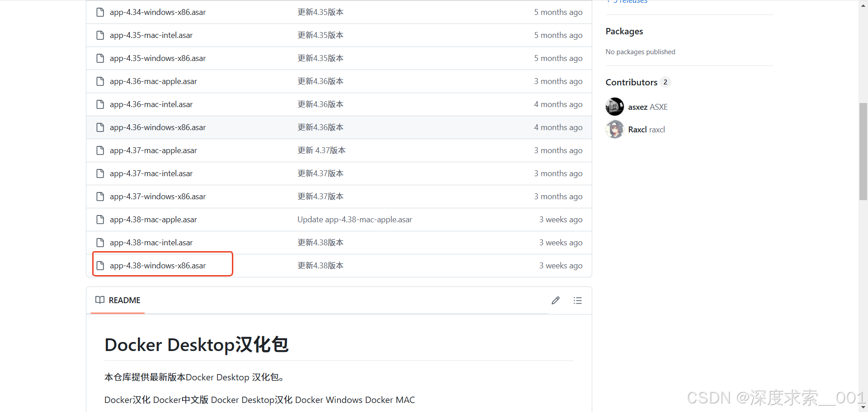This screenshot has height=412, width=868.
Task: Open the Packages section heading
Action: 624,31
